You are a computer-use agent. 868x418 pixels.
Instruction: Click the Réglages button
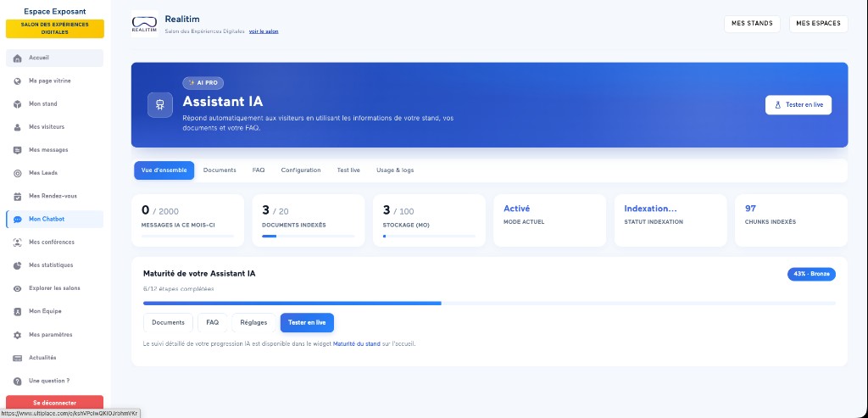pos(253,323)
